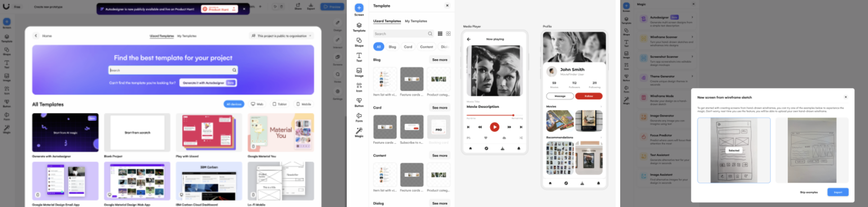Click the Export icon in the top toolbar
The image size is (868, 207).
(x=311, y=6)
